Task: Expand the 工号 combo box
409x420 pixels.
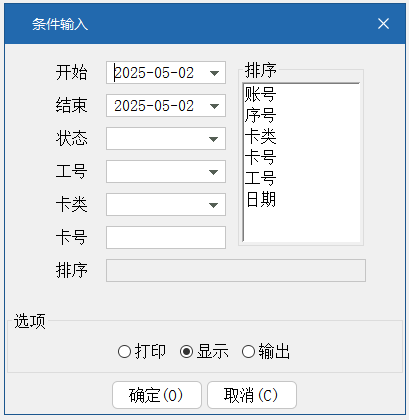Action: (214, 172)
